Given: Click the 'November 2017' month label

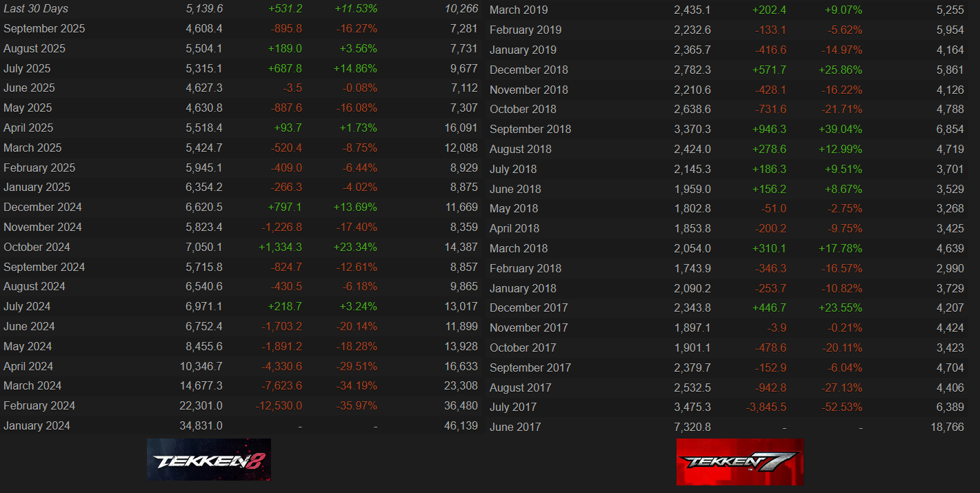Looking at the screenshot, I should (529, 328).
